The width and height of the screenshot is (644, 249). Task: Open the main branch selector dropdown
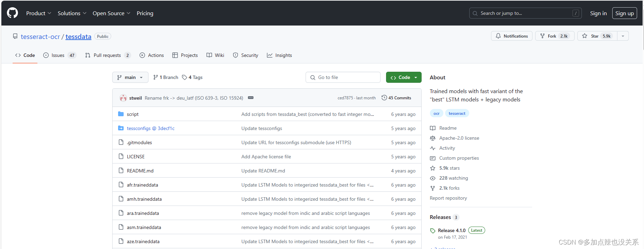[130, 77]
